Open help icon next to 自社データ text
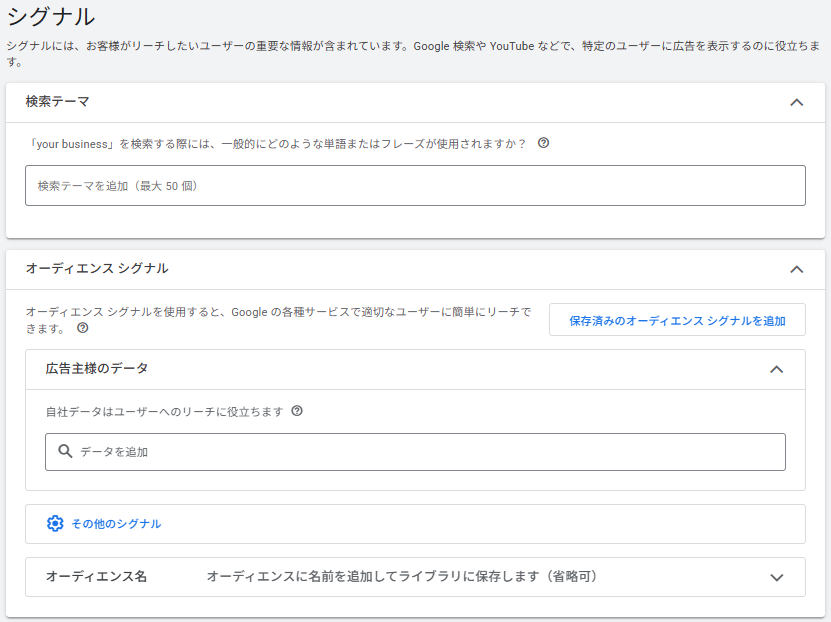The image size is (831, 622). [x=297, y=411]
